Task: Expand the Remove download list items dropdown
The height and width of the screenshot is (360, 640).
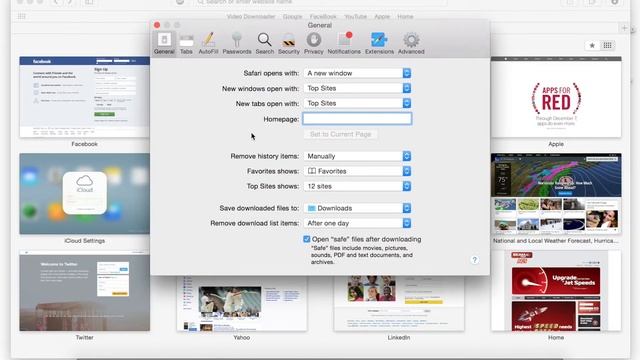Action: coord(357,223)
